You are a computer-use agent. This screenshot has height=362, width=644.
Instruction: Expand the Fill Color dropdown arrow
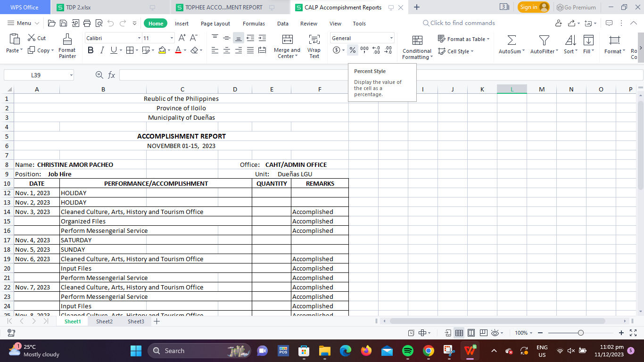(x=168, y=49)
